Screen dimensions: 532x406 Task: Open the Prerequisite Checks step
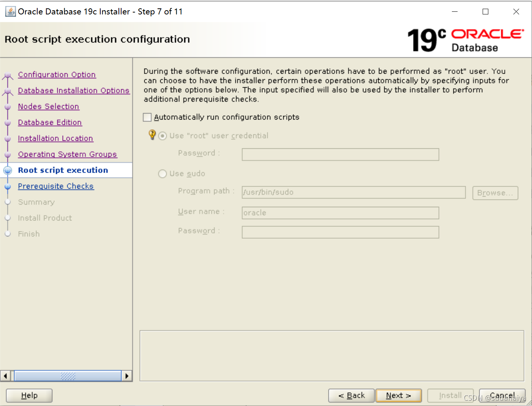[x=56, y=186]
